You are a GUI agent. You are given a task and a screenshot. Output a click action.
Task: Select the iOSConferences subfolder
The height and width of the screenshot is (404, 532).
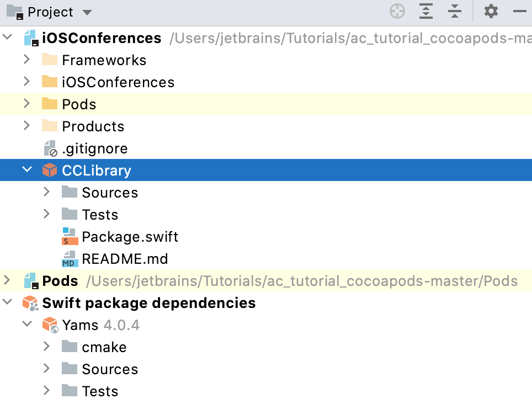coord(118,82)
